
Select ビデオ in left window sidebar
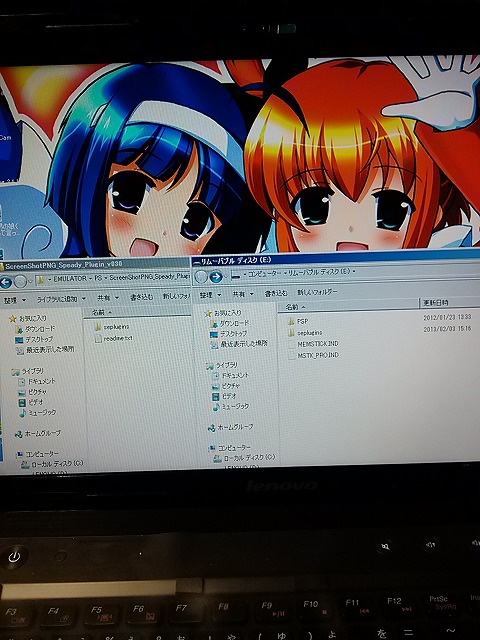point(36,402)
